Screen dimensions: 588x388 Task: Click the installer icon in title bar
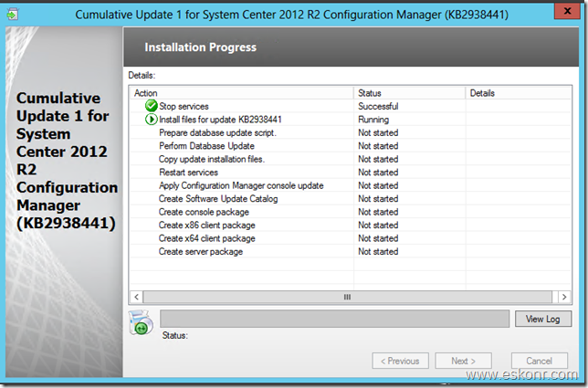(x=13, y=15)
